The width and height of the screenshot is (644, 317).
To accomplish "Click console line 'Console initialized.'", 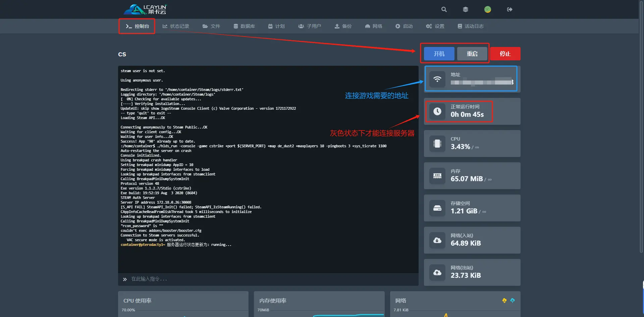I will point(141,155).
